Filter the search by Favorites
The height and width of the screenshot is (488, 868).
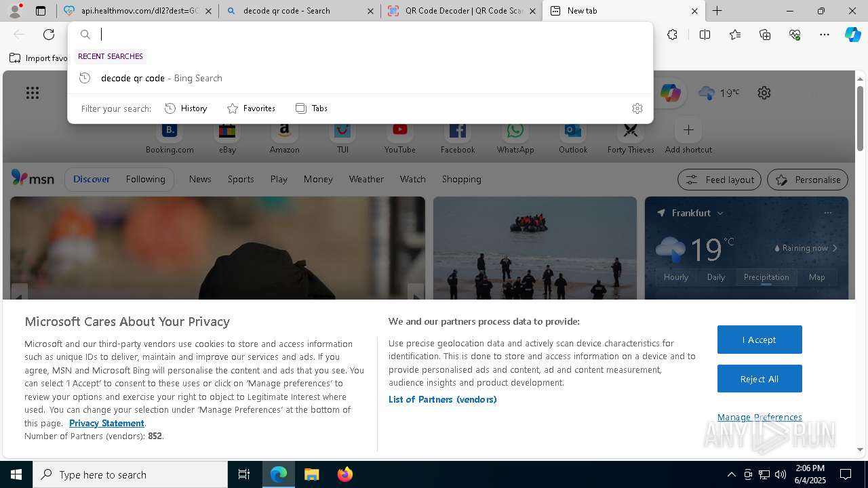[x=251, y=108]
